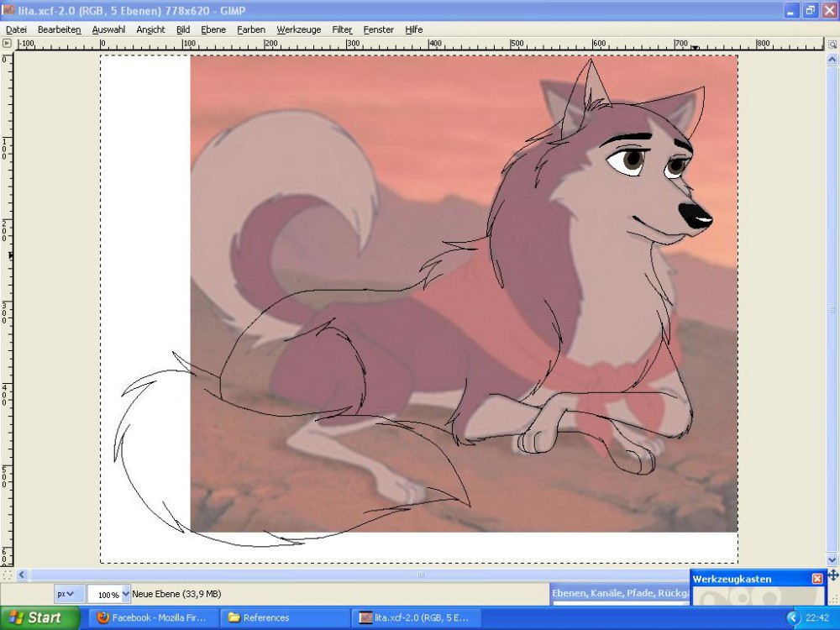Expand hidden system tray icons arrow
This screenshot has height=630, width=840.
(793, 617)
